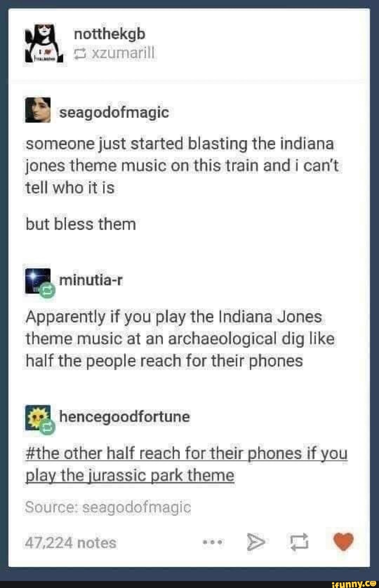
Task: View the 47,224 notes
Action: pos(71,543)
